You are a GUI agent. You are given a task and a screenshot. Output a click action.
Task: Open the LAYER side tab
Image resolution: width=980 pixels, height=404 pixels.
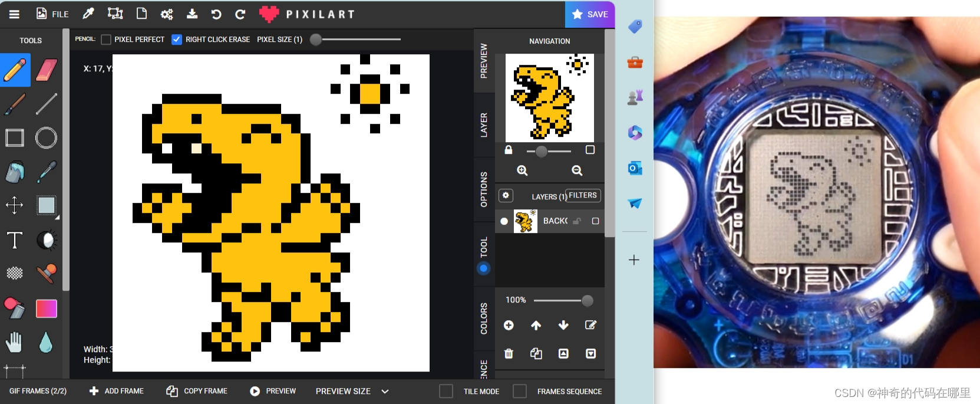point(484,125)
